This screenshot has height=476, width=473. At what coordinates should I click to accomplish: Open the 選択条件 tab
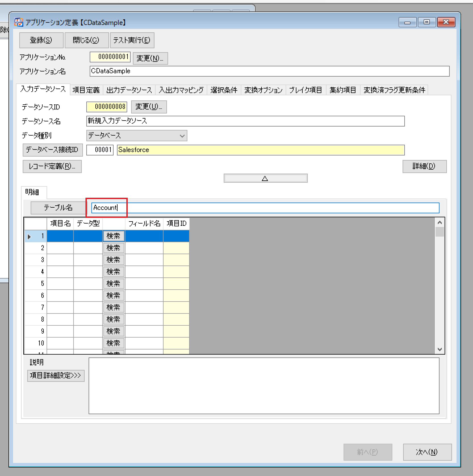224,90
